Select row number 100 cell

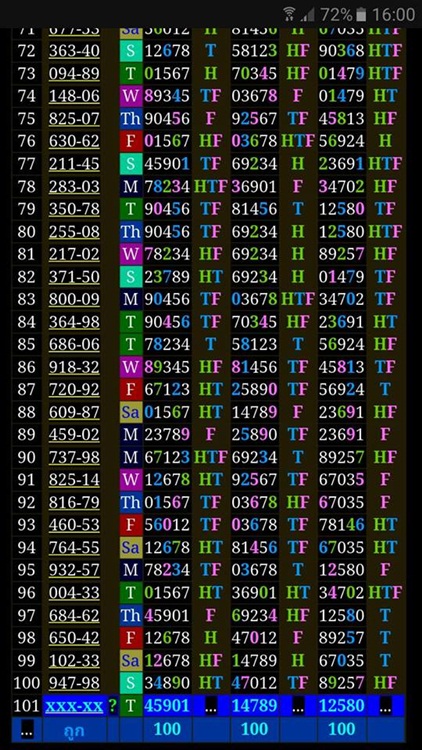coord(27,683)
